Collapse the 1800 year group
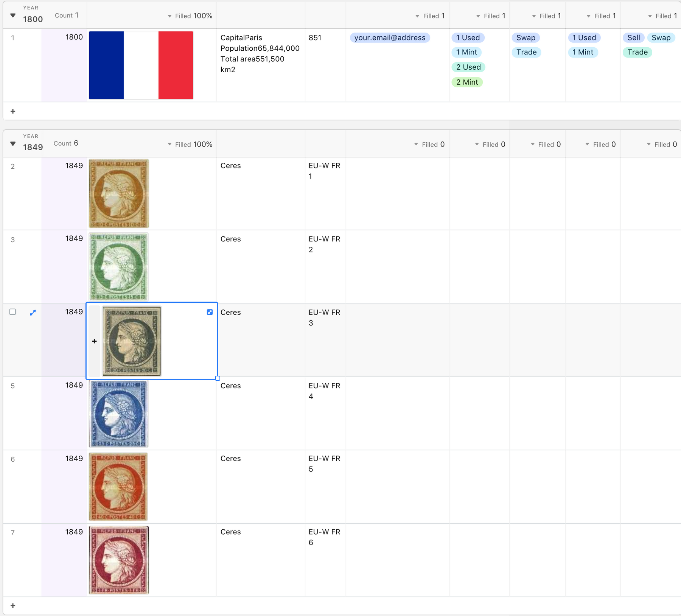The height and width of the screenshot is (616, 681). [x=13, y=16]
